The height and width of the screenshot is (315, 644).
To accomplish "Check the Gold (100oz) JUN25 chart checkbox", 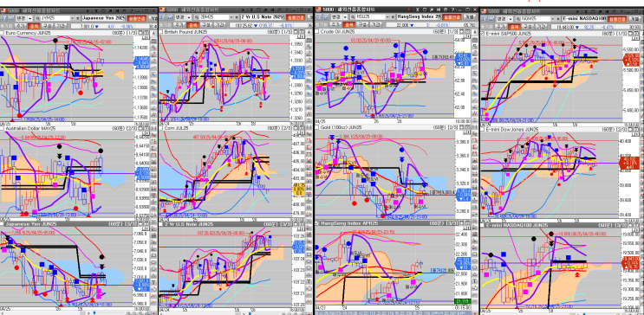I will pyautogui.click(x=316, y=127).
